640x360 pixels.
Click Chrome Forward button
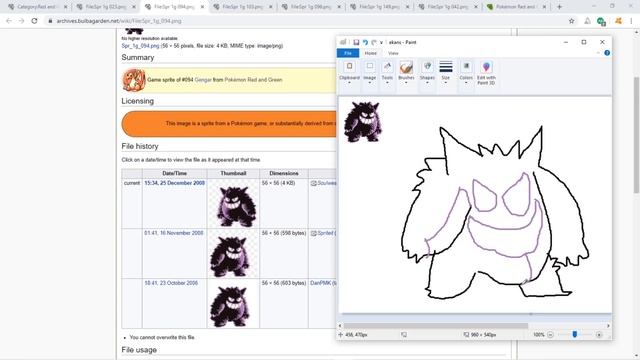[22, 21]
